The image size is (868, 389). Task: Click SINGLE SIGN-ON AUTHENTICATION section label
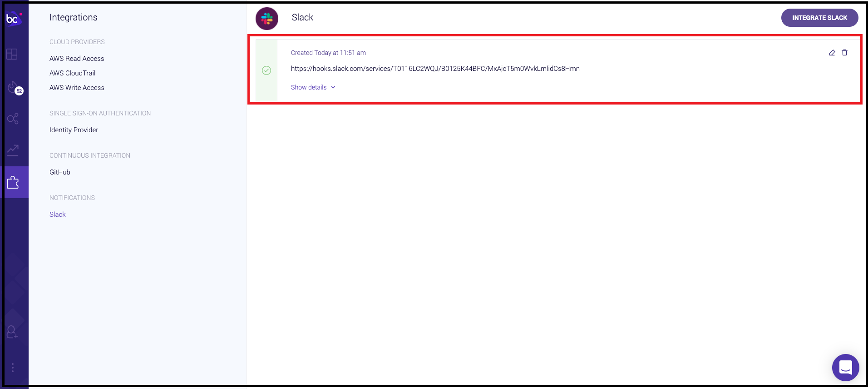(100, 113)
